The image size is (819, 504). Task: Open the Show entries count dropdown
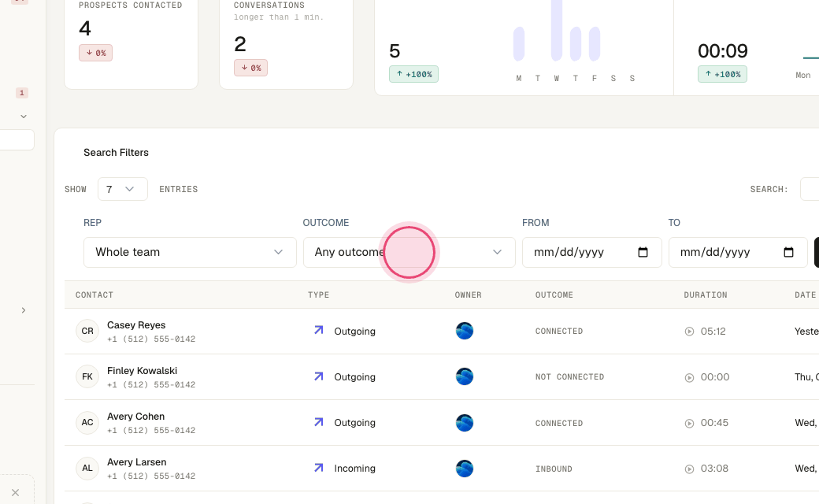(123, 189)
